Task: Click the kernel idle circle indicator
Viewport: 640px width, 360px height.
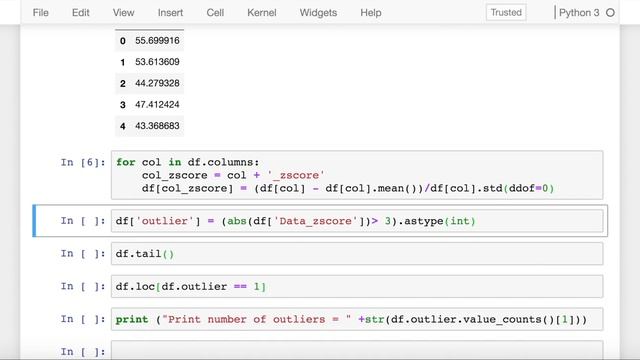Action: click(610, 13)
